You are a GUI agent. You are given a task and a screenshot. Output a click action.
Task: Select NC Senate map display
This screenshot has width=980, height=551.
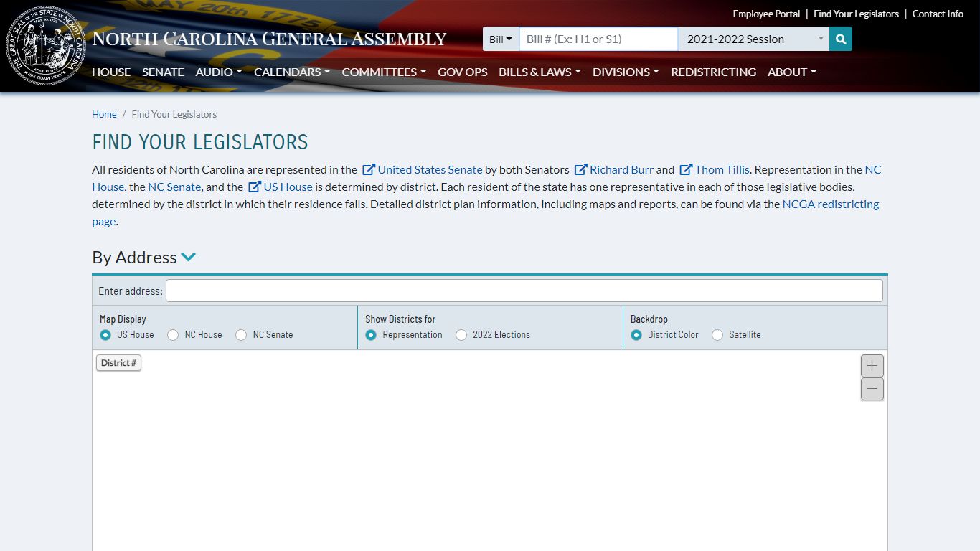click(x=241, y=335)
